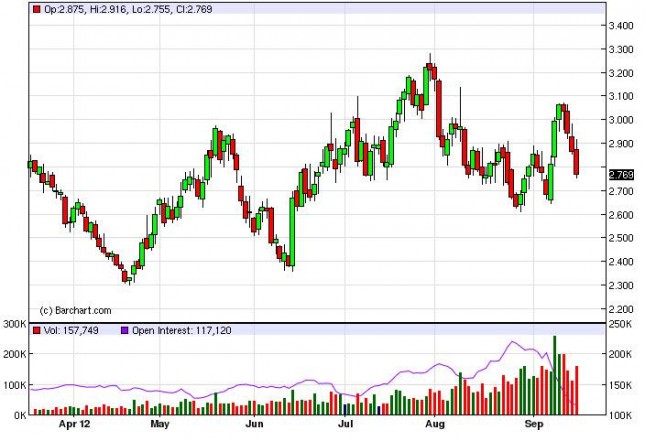Click the 'May' date axis label

(x=160, y=424)
